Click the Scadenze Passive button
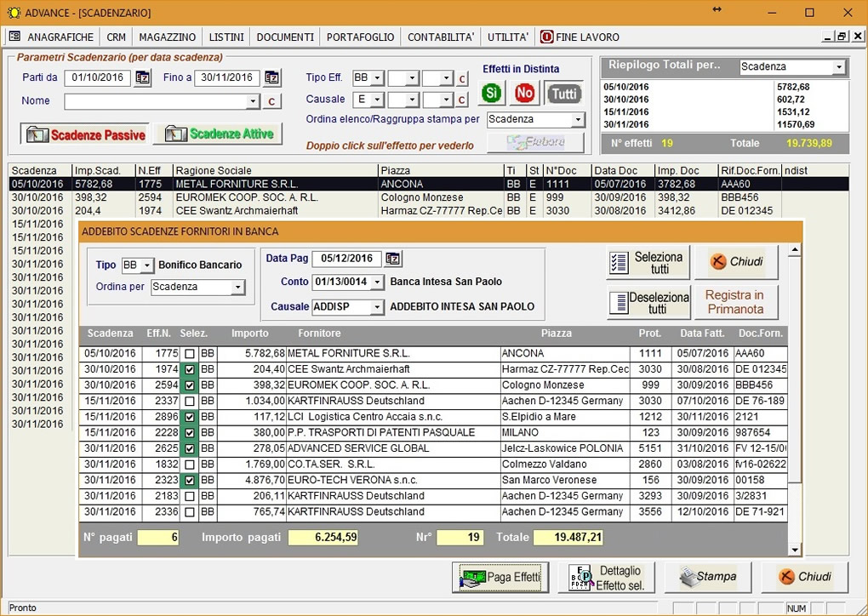Image resolution: width=868 pixels, height=616 pixels. point(85,134)
